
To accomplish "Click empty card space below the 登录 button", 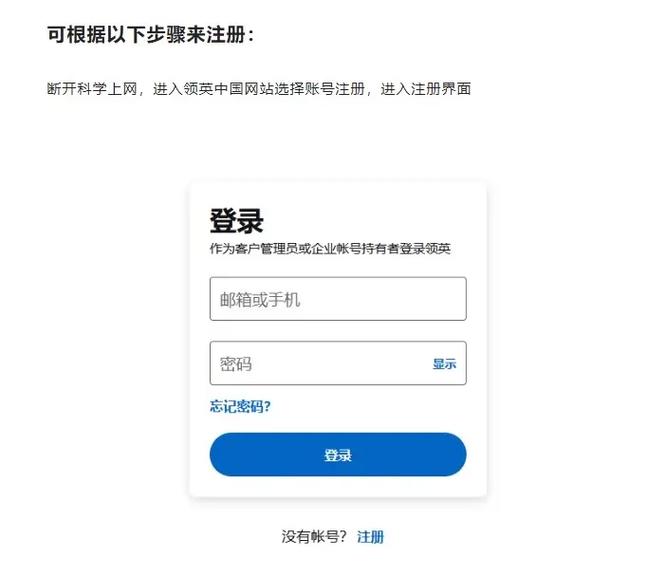I will click(x=337, y=487).
